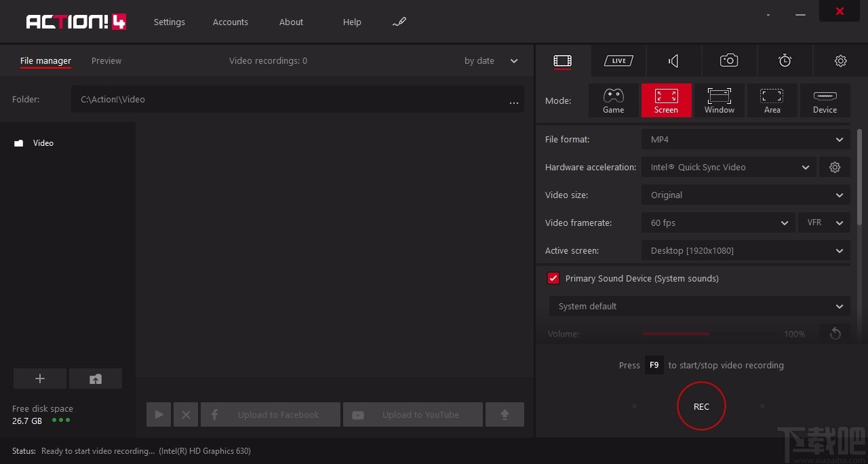Screen dimensions: 868x464
Task: Open the Accounts menu
Action: (231, 22)
